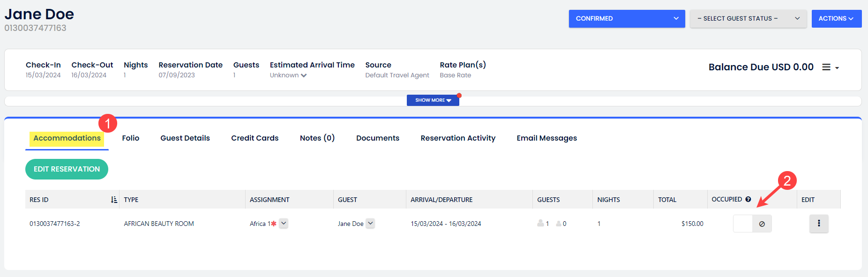
Task: Click the clear occupied status icon
Action: [x=762, y=224]
